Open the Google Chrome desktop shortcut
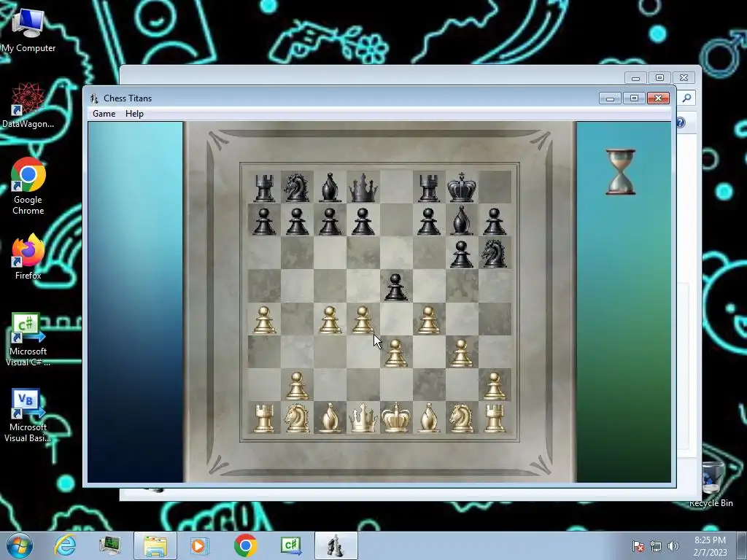This screenshot has height=560, width=747. 28,186
